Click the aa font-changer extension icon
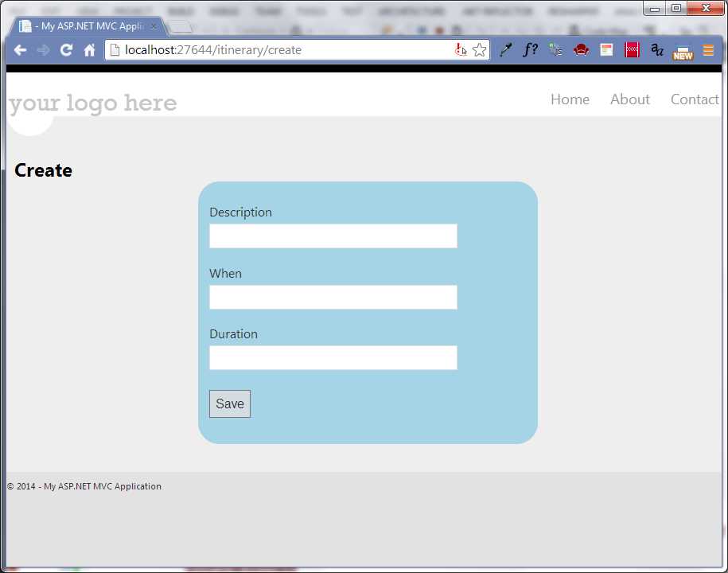This screenshot has height=573, width=728. (656, 49)
